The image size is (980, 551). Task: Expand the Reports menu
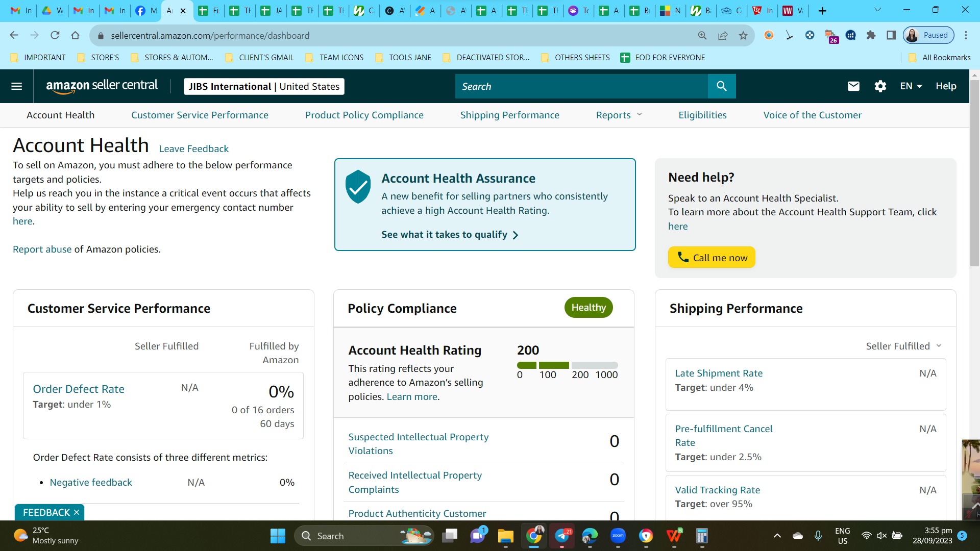(x=619, y=115)
